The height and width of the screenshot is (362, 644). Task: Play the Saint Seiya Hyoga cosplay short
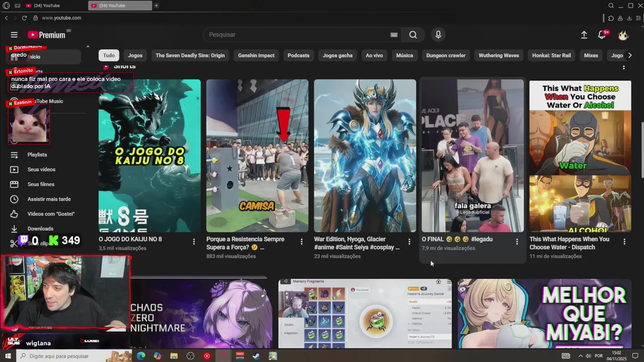click(365, 156)
